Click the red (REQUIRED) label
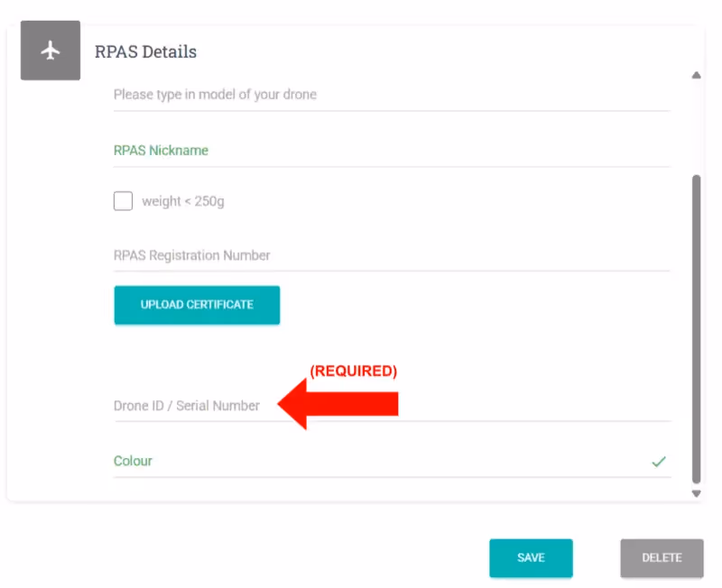Screen dimensions: 722x588 pyautogui.click(x=353, y=371)
